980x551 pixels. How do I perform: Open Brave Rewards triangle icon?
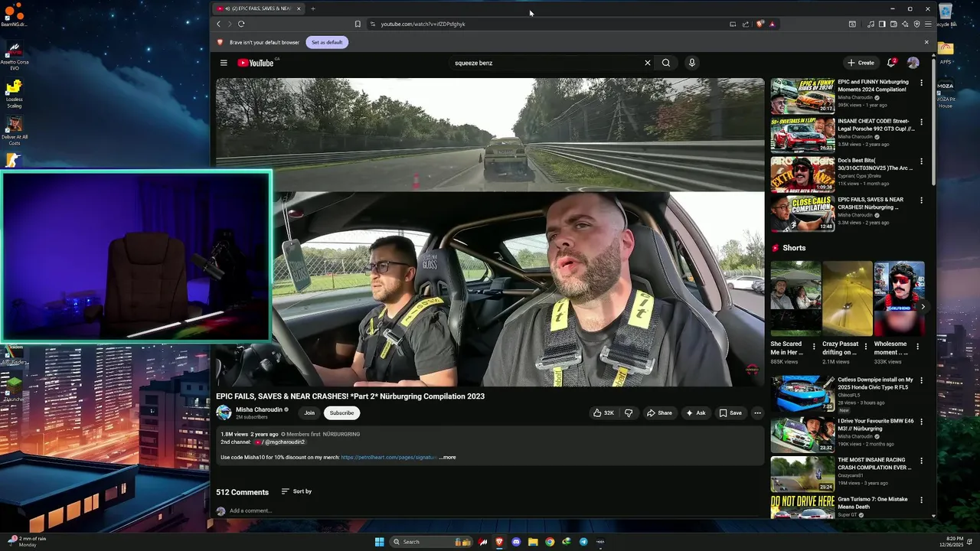[x=772, y=24]
